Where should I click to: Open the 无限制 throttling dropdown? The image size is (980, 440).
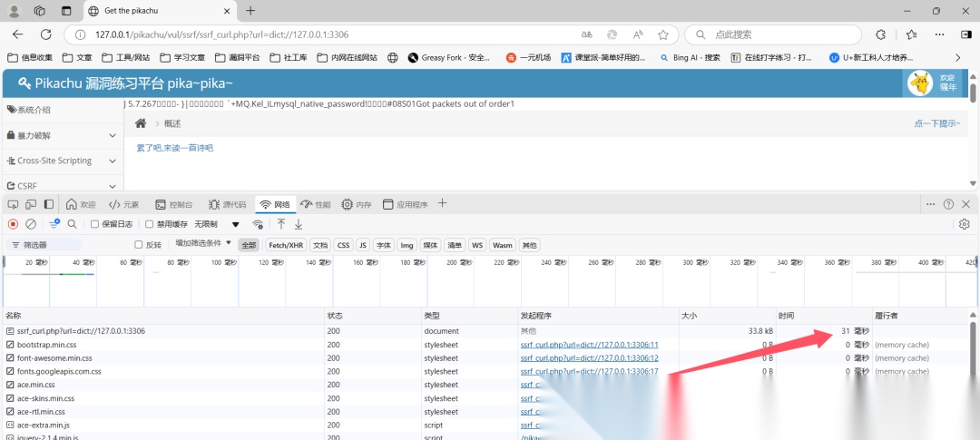click(216, 224)
